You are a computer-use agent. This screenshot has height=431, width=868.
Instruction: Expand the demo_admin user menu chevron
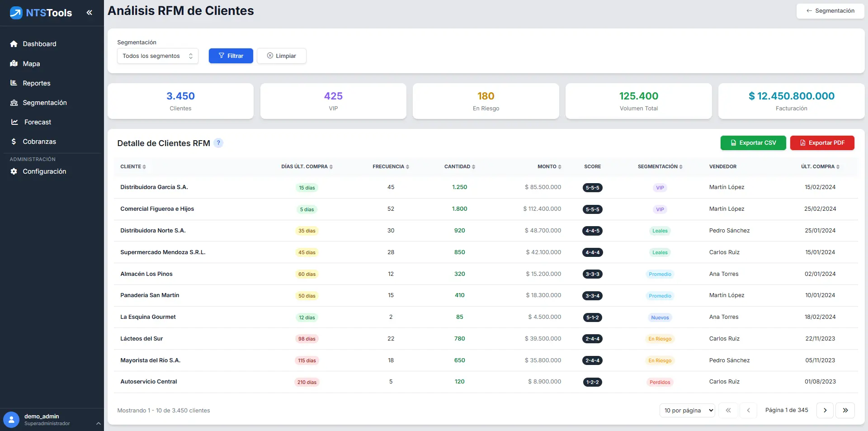click(98, 423)
